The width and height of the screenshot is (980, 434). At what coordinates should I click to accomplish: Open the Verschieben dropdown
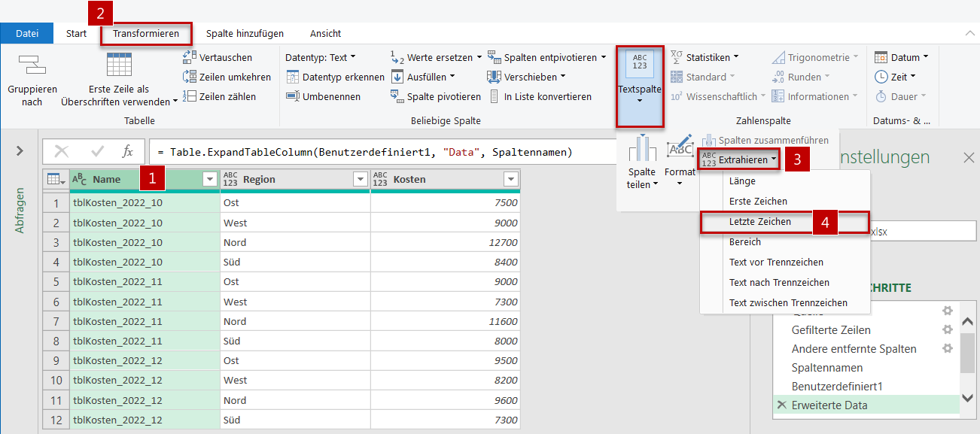[x=526, y=77]
